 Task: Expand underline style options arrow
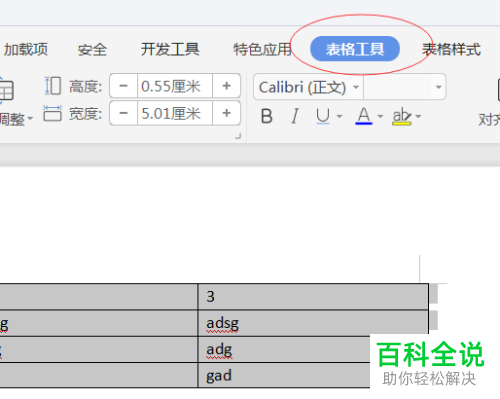[x=339, y=116]
